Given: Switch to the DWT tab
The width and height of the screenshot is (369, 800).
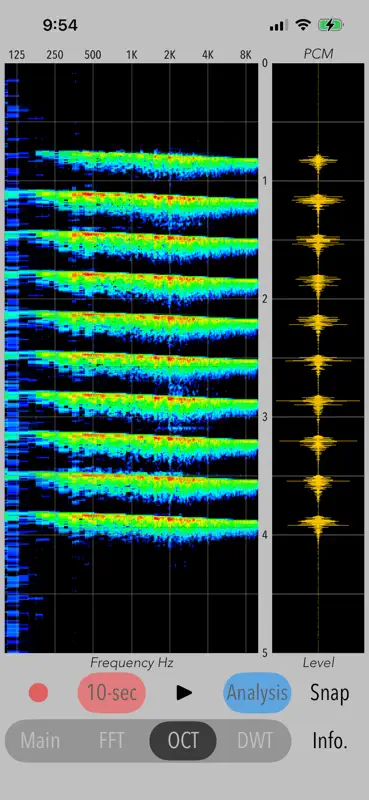Looking at the screenshot, I should pos(255,741).
